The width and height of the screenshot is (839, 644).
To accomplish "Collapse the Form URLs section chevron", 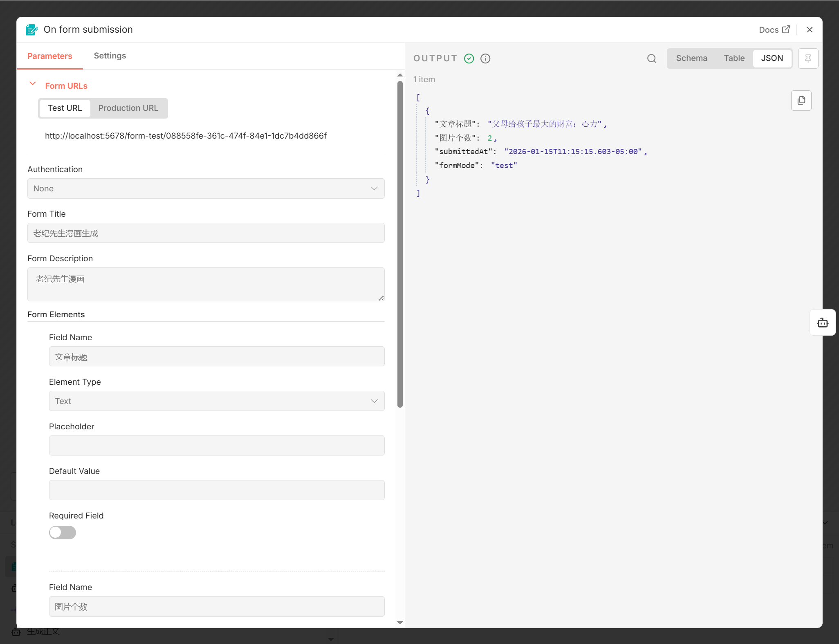I will pos(33,83).
